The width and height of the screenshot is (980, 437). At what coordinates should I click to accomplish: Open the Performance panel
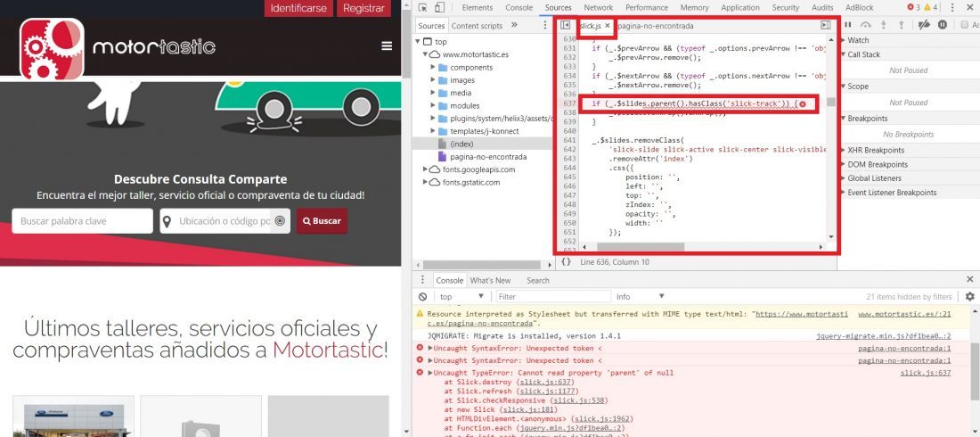(x=646, y=7)
